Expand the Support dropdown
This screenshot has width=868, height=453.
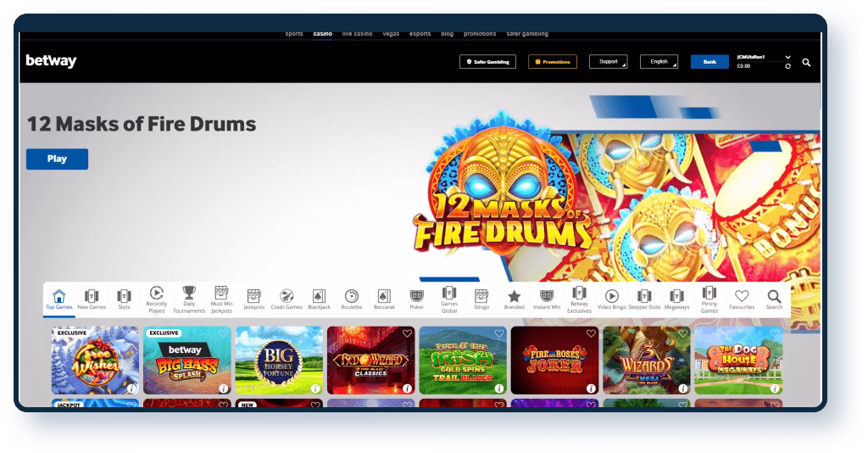coord(608,61)
